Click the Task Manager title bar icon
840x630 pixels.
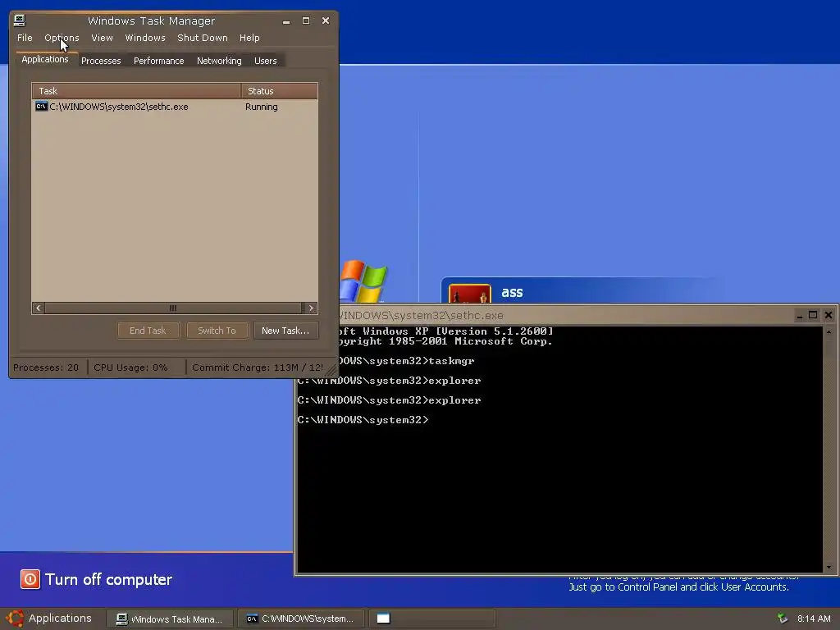pyautogui.click(x=20, y=21)
